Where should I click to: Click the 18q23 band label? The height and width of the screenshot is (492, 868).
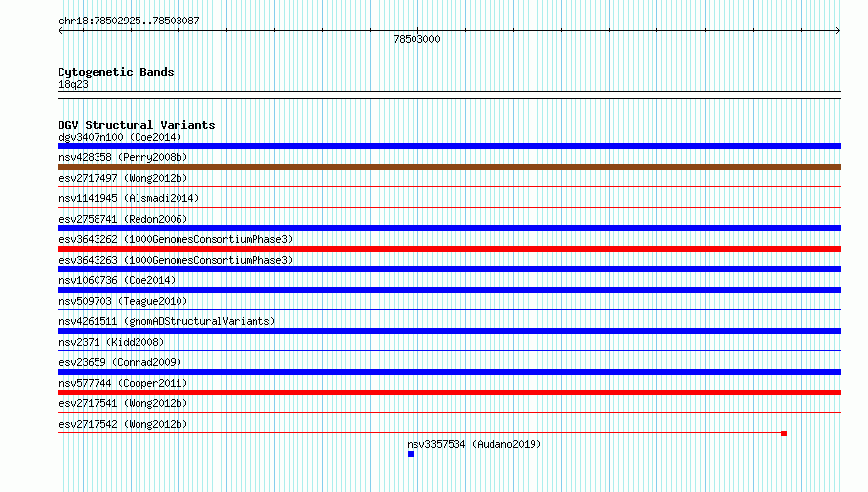click(73, 84)
